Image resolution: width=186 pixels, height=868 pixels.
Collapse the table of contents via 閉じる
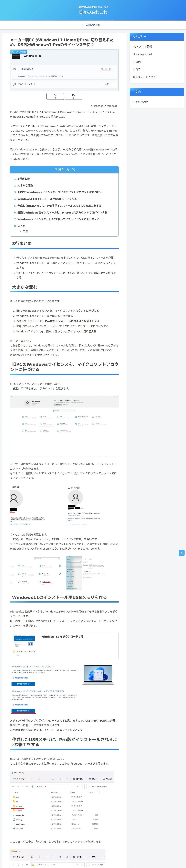click(x=70, y=170)
